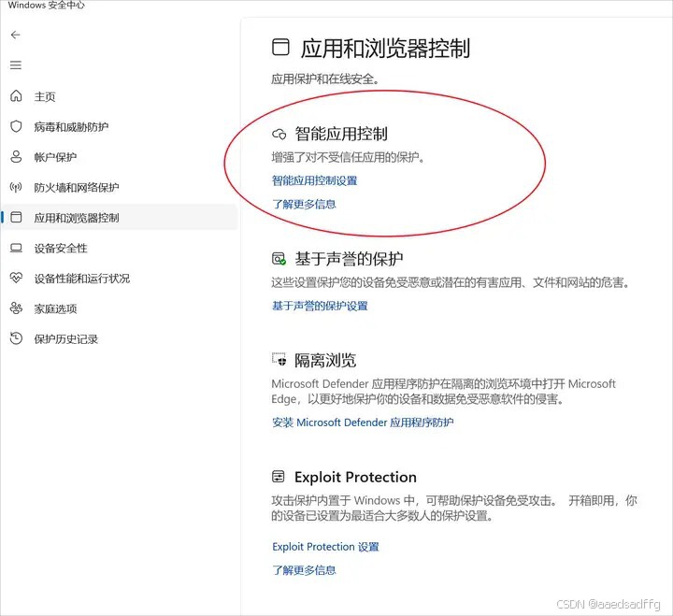Click the family icon for 家庭选项
Image resolution: width=673 pixels, height=616 pixels.
coord(16,308)
